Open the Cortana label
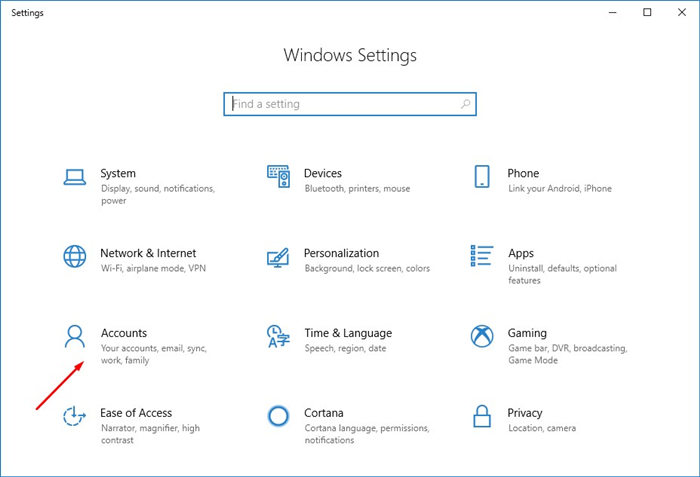Viewport: 700px width, 477px height. pyautogui.click(x=324, y=413)
